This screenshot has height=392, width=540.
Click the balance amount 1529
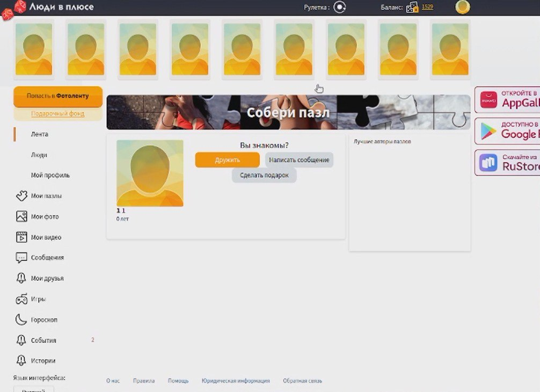[427, 7]
